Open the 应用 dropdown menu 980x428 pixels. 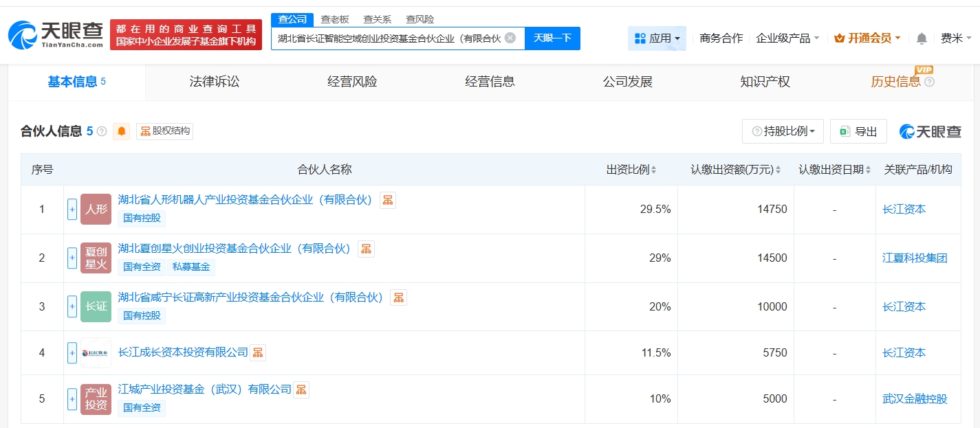[657, 38]
